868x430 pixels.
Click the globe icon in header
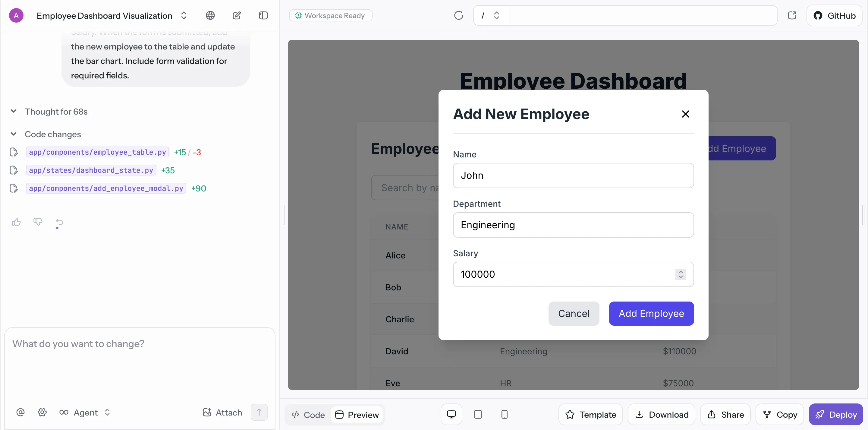point(210,15)
